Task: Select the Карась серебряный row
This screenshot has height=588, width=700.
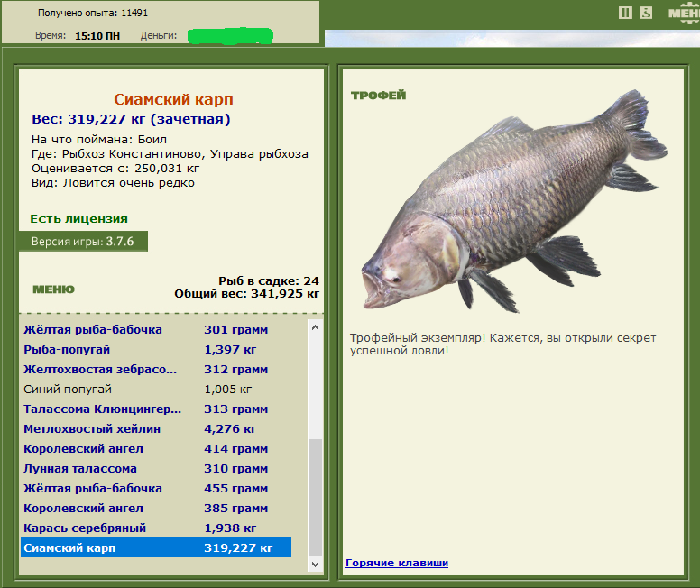Action: click(156, 528)
